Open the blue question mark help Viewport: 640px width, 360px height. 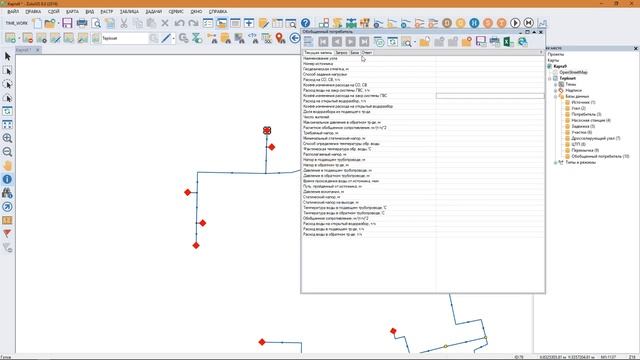click(305, 23)
